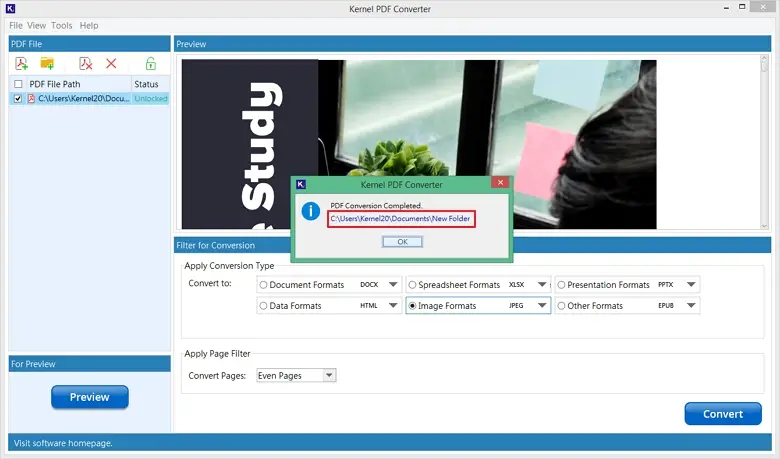Expand the Convert Pages Even Pages dropdown
780x459 pixels.
[x=329, y=375]
